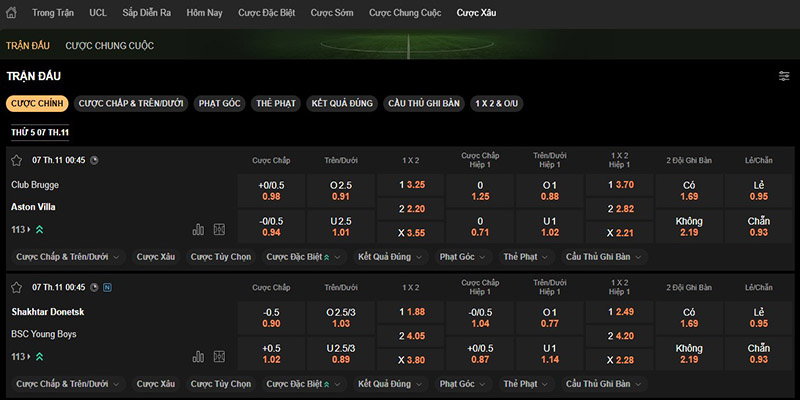The height and width of the screenshot is (400, 800).
Task: Click the clock icon beside Club Brugge match time
Action: pyautogui.click(x=94, y=160)
